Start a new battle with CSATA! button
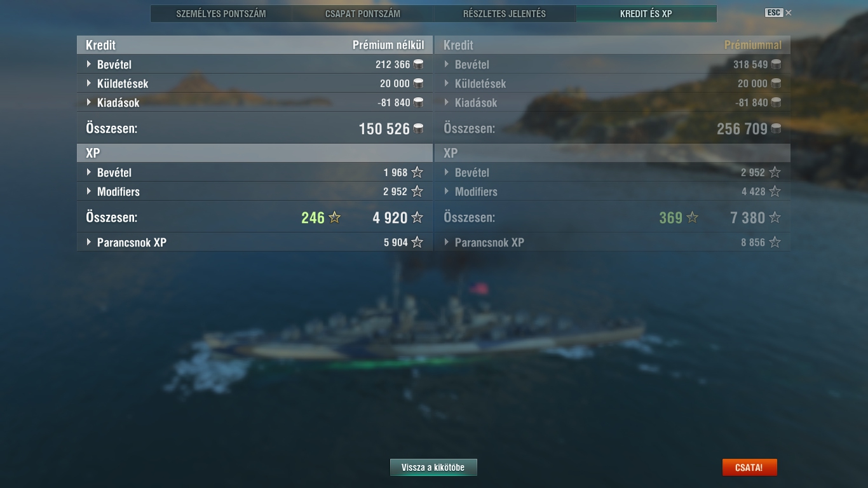Viewport: 868px width, 488px height. (x=749, y=468)
